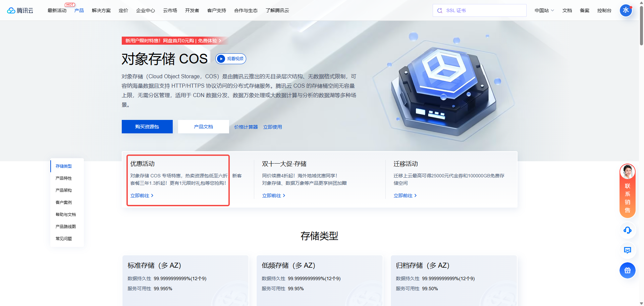Open the 定价 menu item

pyautogui.click(x=123, y=10)
